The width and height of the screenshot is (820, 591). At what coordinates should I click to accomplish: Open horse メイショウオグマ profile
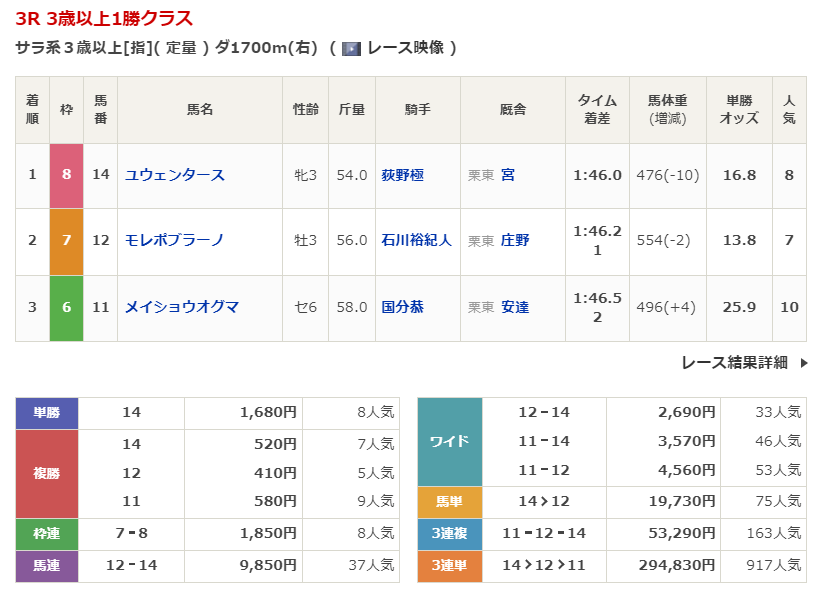(182, 307)
